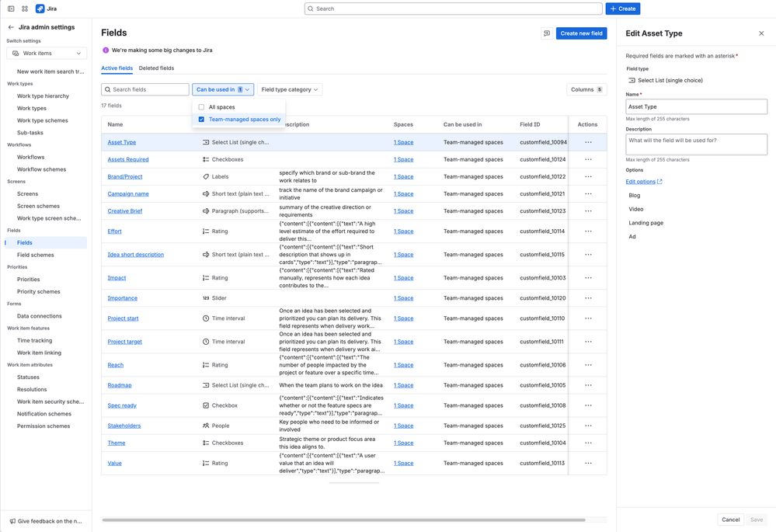Click the Description text area
Viewport: 776px width, 532px height.
(x=696, y=144)
